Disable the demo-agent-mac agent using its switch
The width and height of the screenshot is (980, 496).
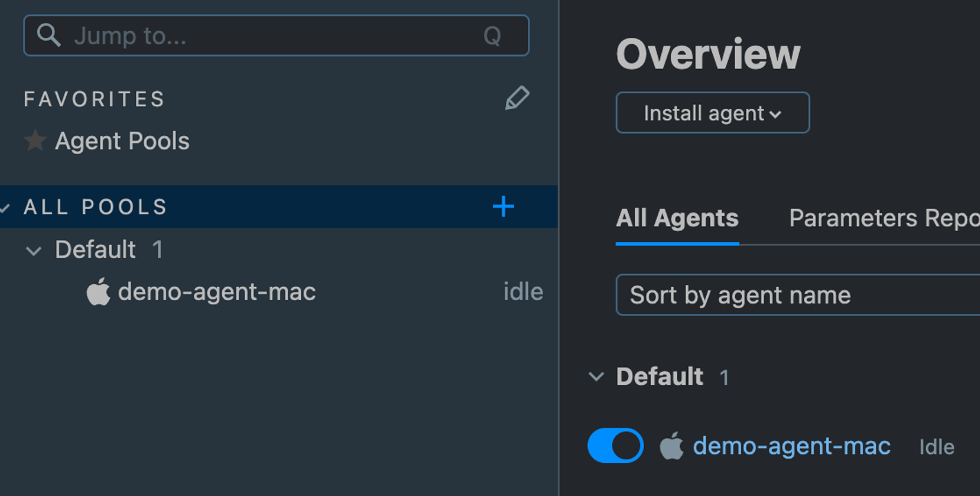coord(616,446)
